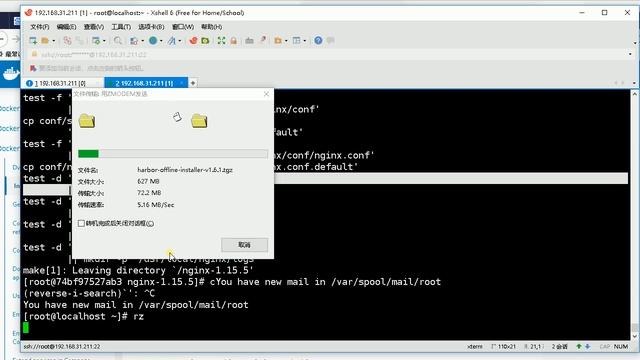Click the window layout panel icon
This screenshot has height=360, width=640.
[x=297, y=40]
